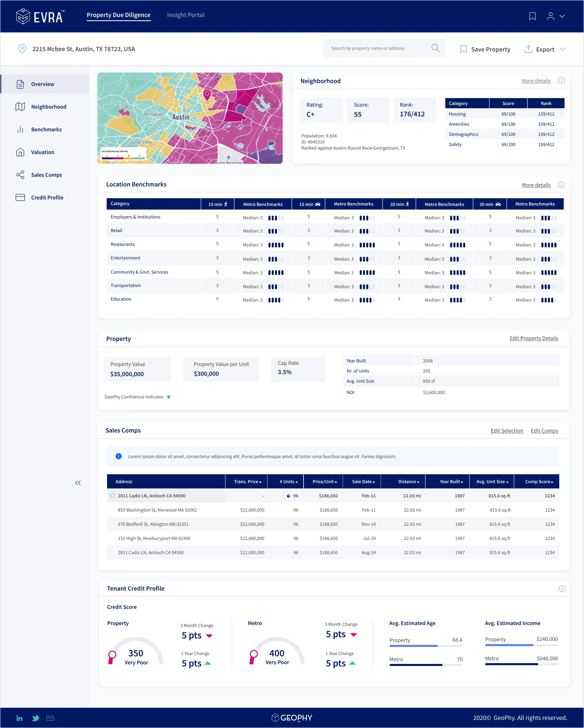
Task: Click the blue info icon in Sales Comps notice
Action: click(119, 456)
